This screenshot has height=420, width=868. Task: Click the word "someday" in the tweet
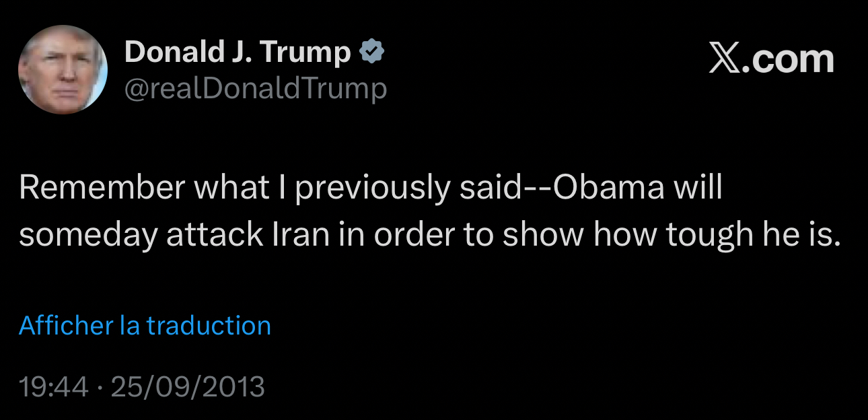pos(87,234)
